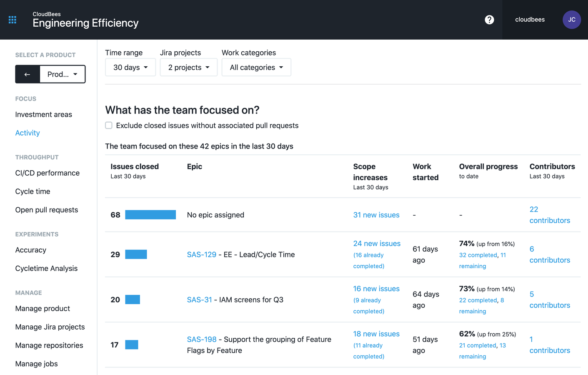Click the Overall progress column header
This screenshot has height=375, width=588.
tap(488, 166)
